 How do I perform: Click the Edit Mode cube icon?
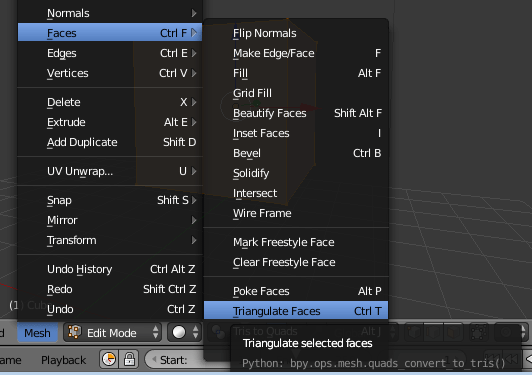(74, 332)
